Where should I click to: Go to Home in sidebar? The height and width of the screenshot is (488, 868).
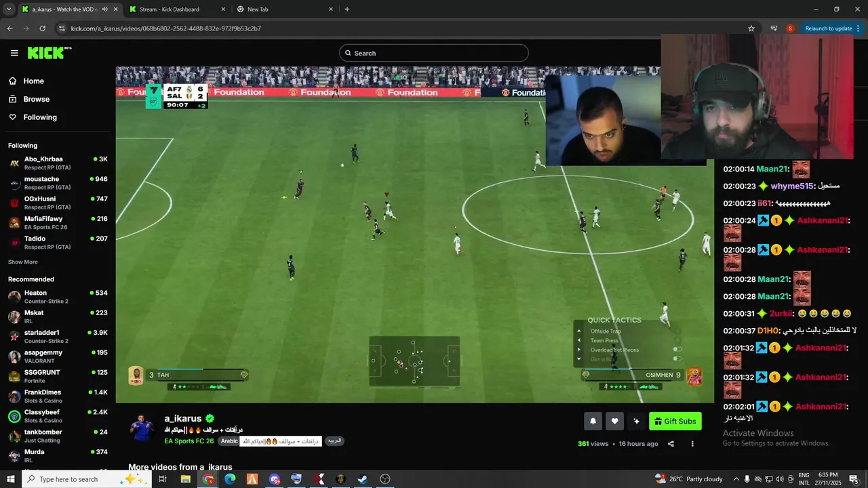[33, 81]
